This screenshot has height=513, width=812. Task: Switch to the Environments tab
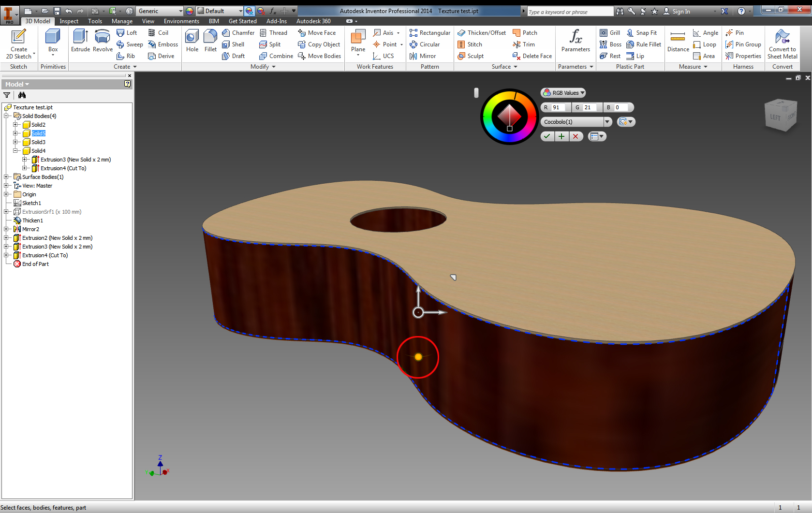coord(181,21)
